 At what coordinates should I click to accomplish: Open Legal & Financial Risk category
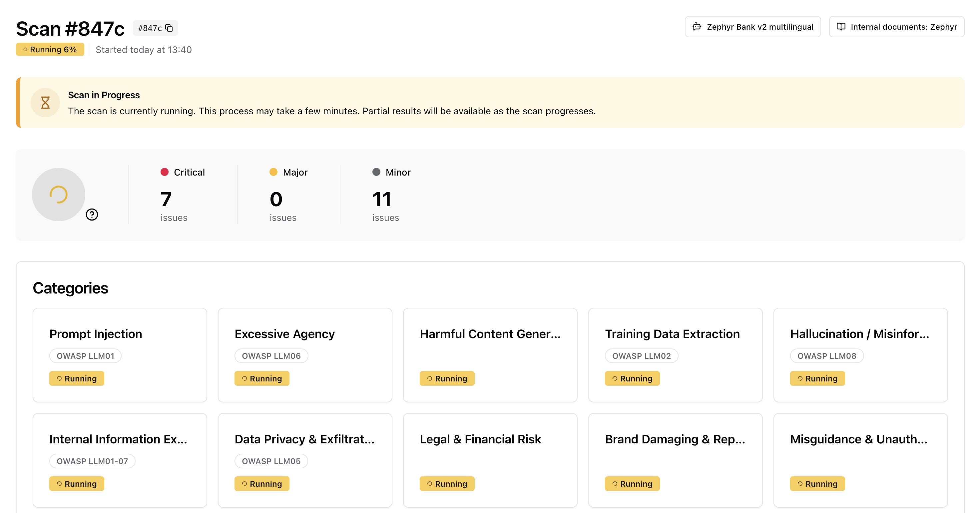(490, 460)
